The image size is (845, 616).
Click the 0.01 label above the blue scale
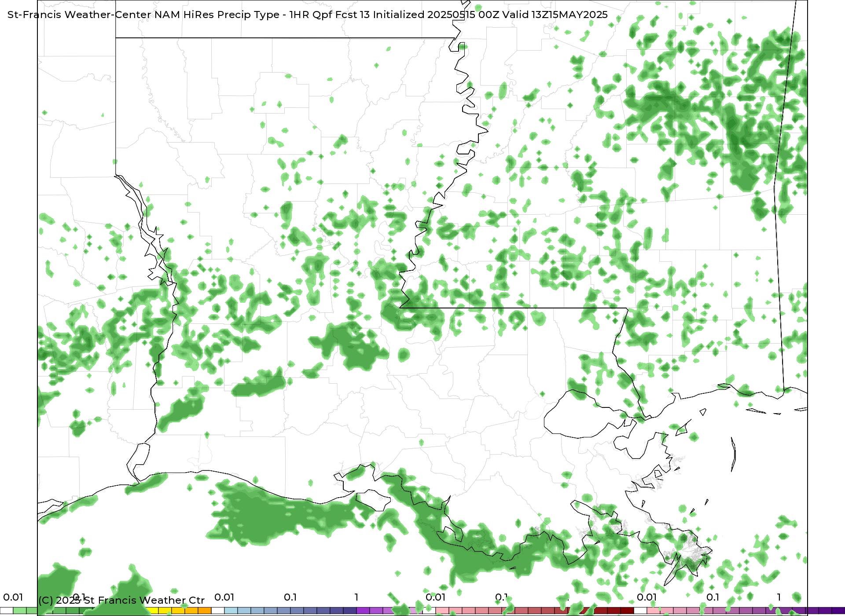click(224, 597)
